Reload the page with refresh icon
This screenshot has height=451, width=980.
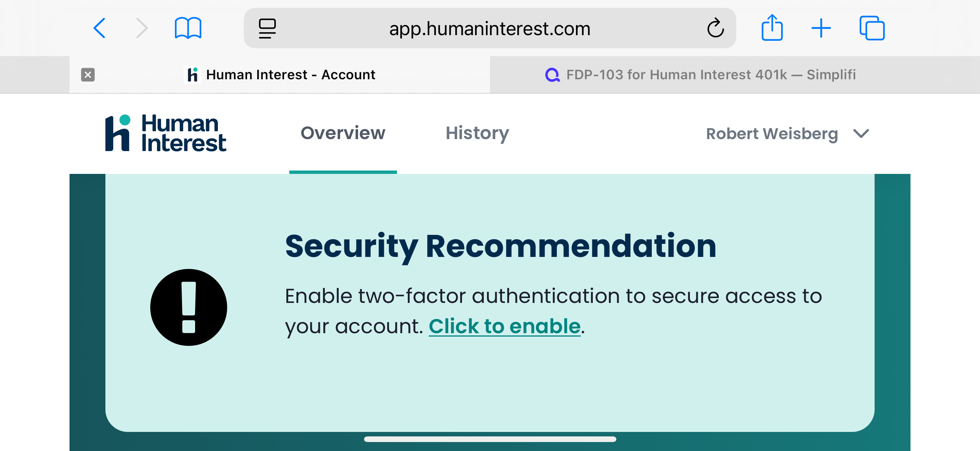point(715,28)
